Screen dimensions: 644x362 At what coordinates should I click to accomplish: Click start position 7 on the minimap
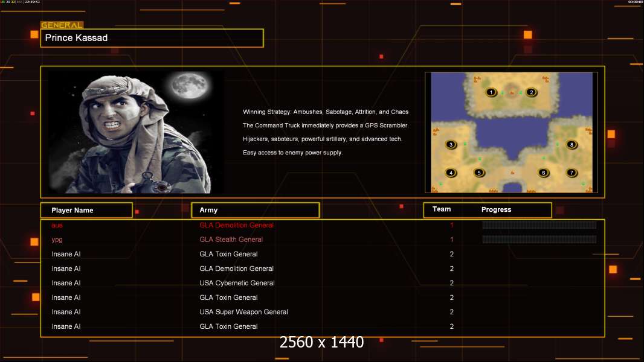(x=572, y=173)
